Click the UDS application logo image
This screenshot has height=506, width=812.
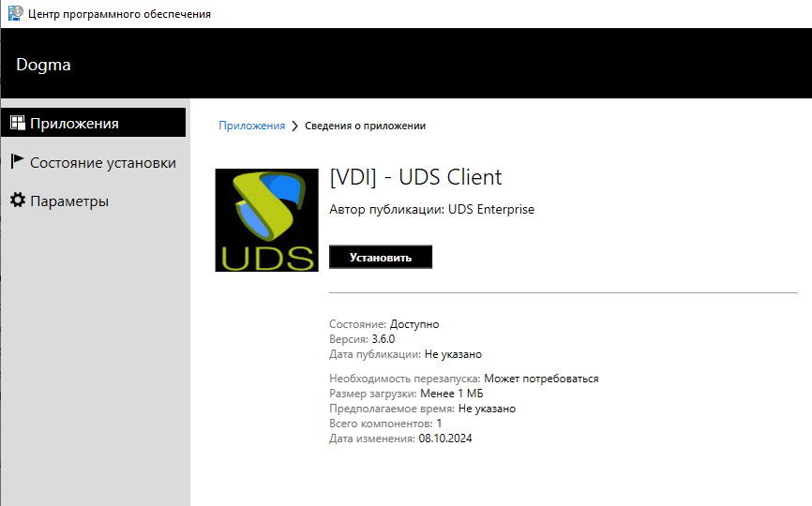266,220
